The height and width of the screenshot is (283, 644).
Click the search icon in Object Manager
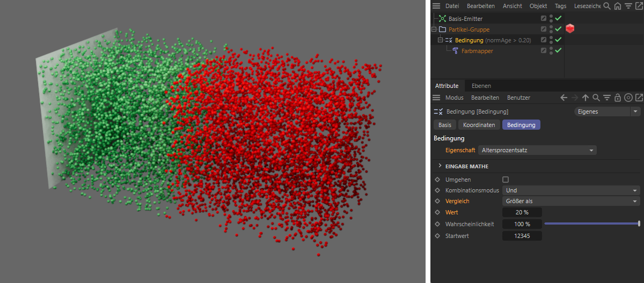pyautogui.click(x=607, y=6)
